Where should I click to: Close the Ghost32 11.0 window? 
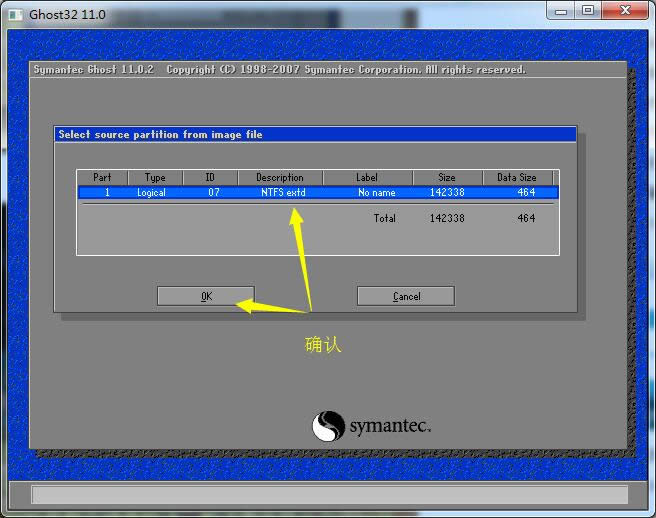pyautogui.click(x=626, y=10)
